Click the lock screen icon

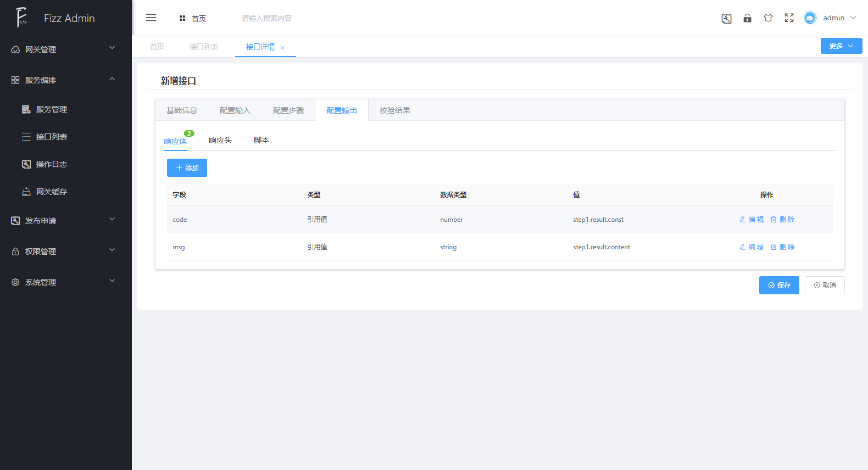coord(747,18)
